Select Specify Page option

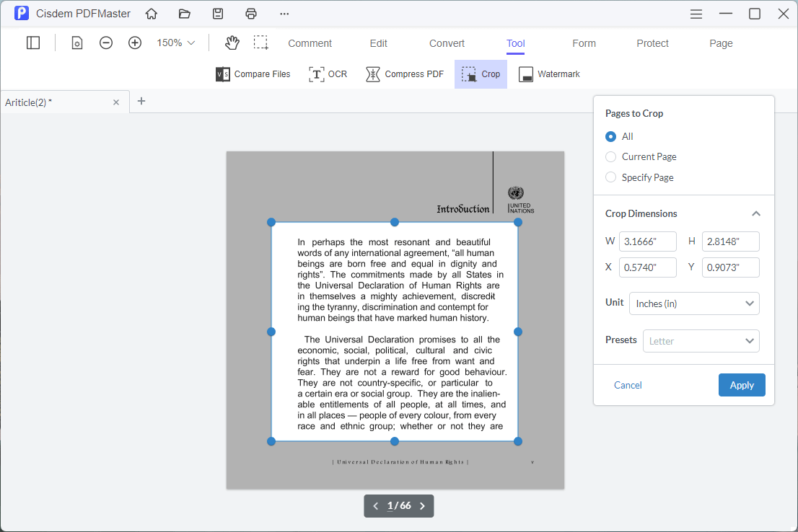pos(610,177)
